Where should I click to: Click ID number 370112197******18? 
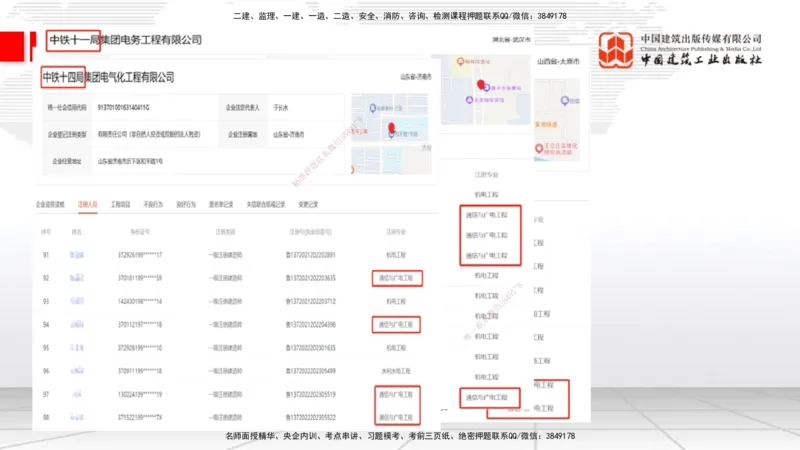[140, 324]
